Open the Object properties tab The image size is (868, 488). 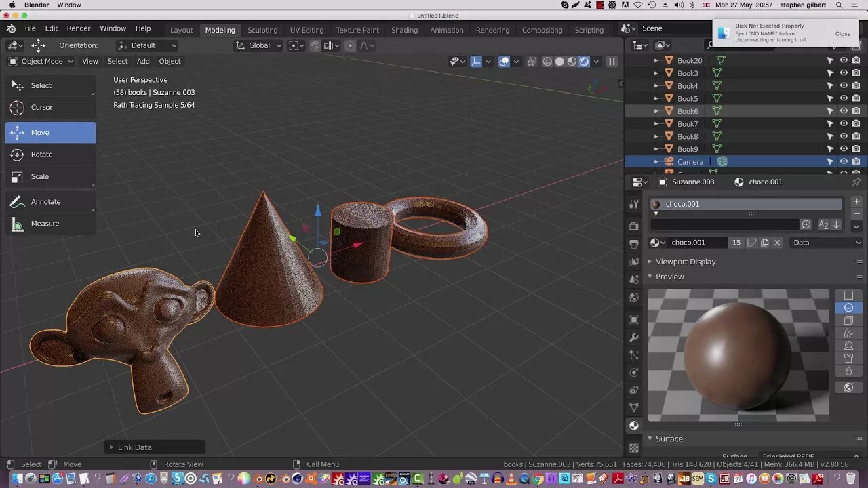point(634,319)
